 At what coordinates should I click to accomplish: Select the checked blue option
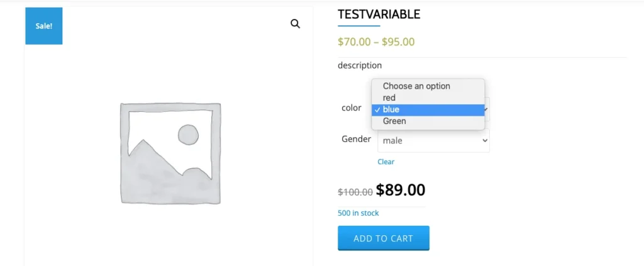(x=391, y=109)
